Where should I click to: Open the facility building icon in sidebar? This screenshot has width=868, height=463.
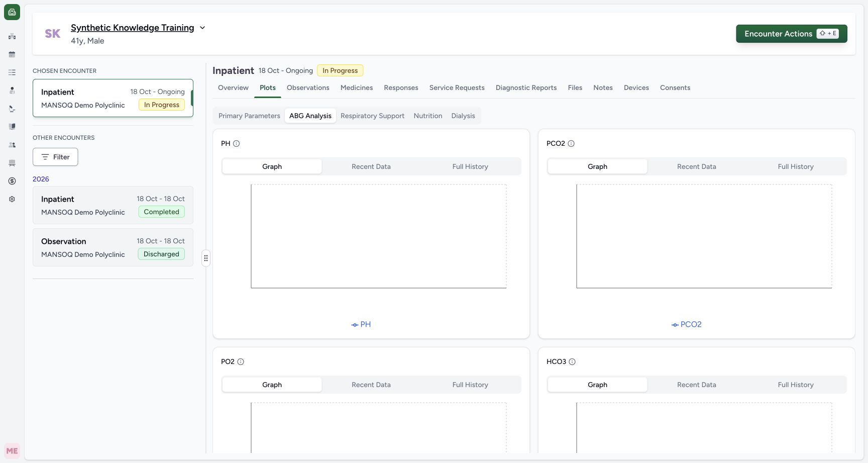[12, 36]
